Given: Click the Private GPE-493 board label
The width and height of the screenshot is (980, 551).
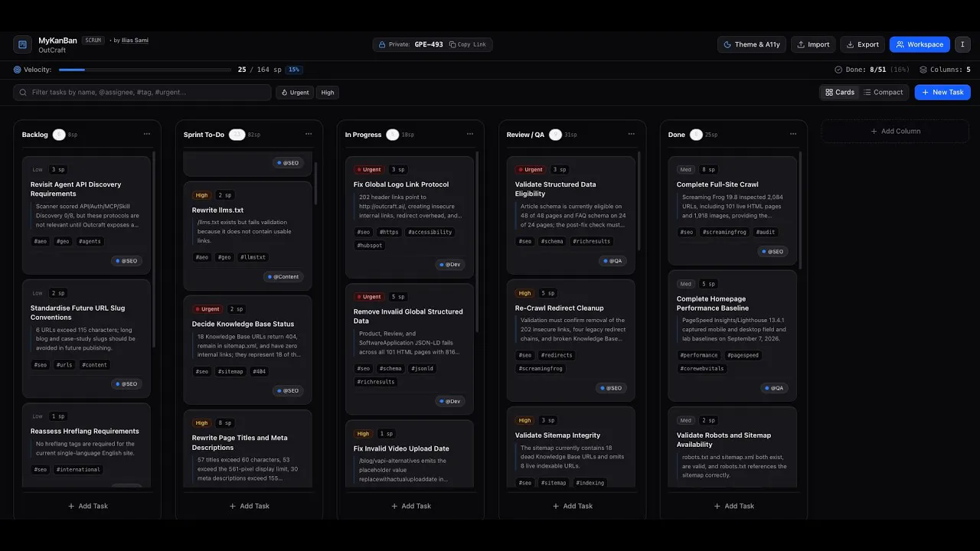Looking at the screenshot, I should [x=411, y=44].
